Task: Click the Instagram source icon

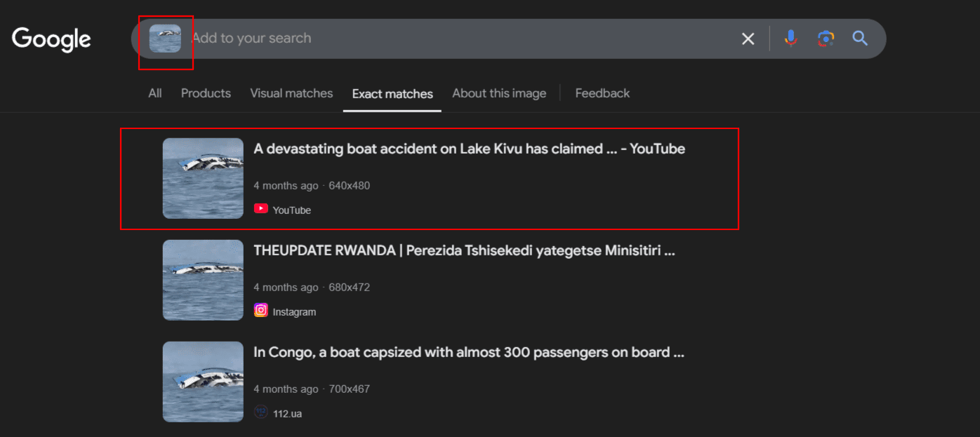Action: pyautogui.click(x=261, y=310)
